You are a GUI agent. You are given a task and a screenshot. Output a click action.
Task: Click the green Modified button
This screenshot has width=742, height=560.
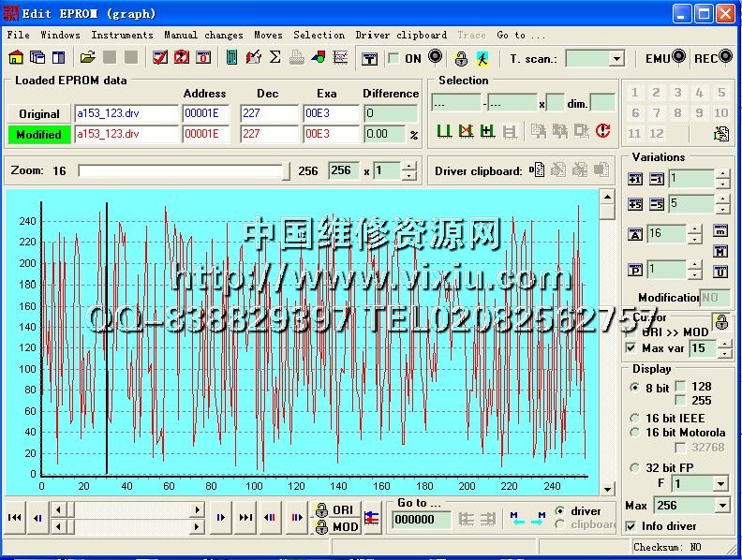pos(39,134)
